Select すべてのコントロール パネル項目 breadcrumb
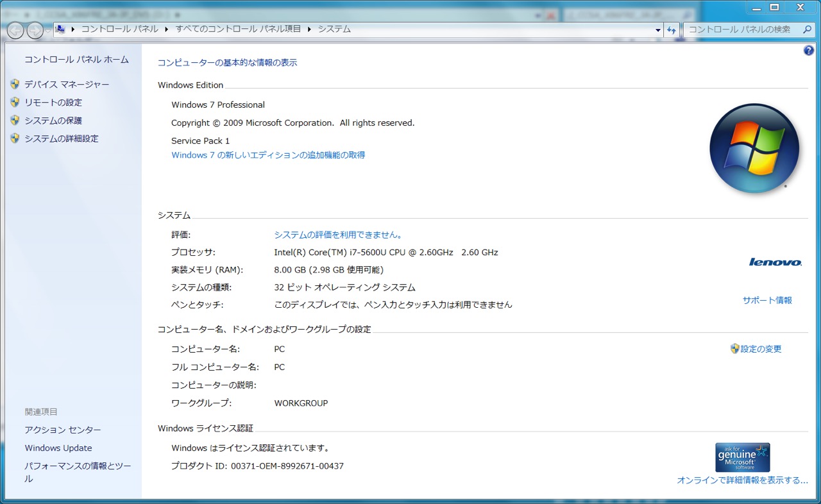This screenshot has width=821, height=504. tap(239, 29)
